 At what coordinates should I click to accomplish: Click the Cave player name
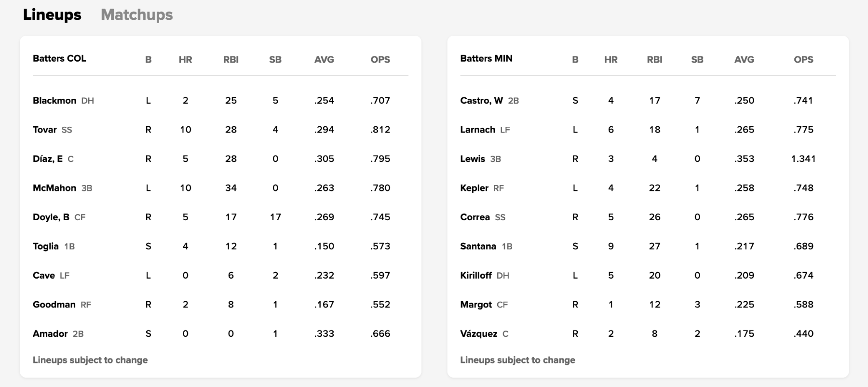44,276
